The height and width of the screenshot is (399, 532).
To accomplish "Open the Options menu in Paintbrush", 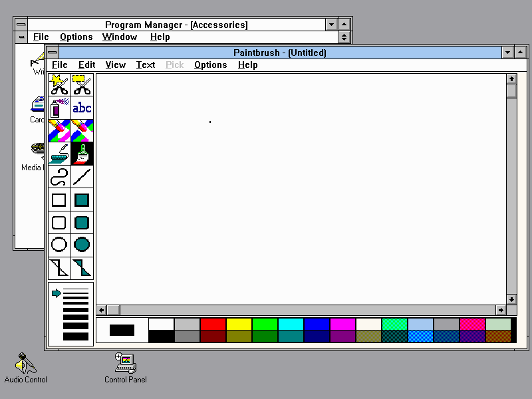I will pos(210,65).
